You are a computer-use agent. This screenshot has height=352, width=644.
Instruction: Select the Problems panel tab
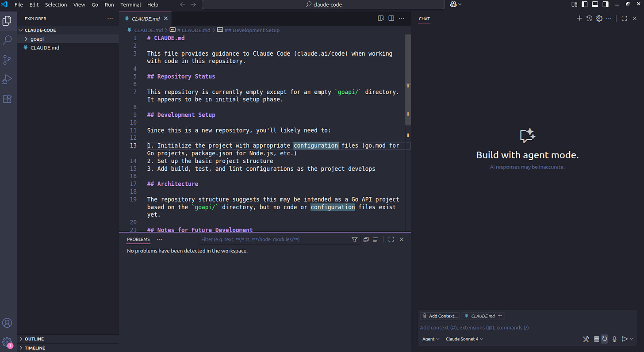138,239
